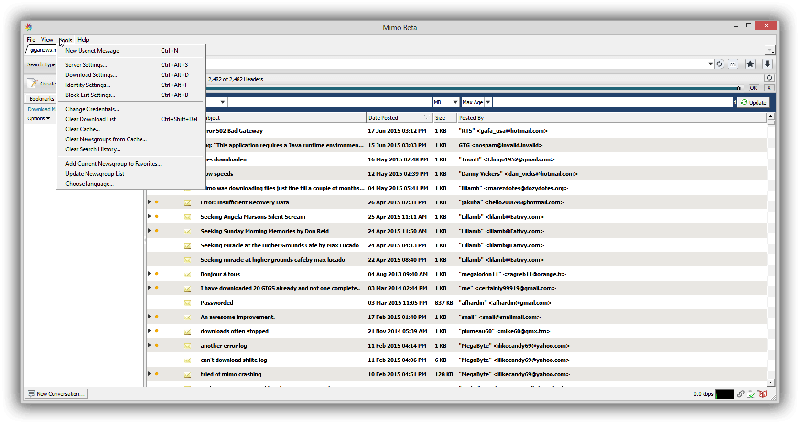Click the Mimo app icon in title bar
This screenshot has width=800, height=424.
click(29, 27)
